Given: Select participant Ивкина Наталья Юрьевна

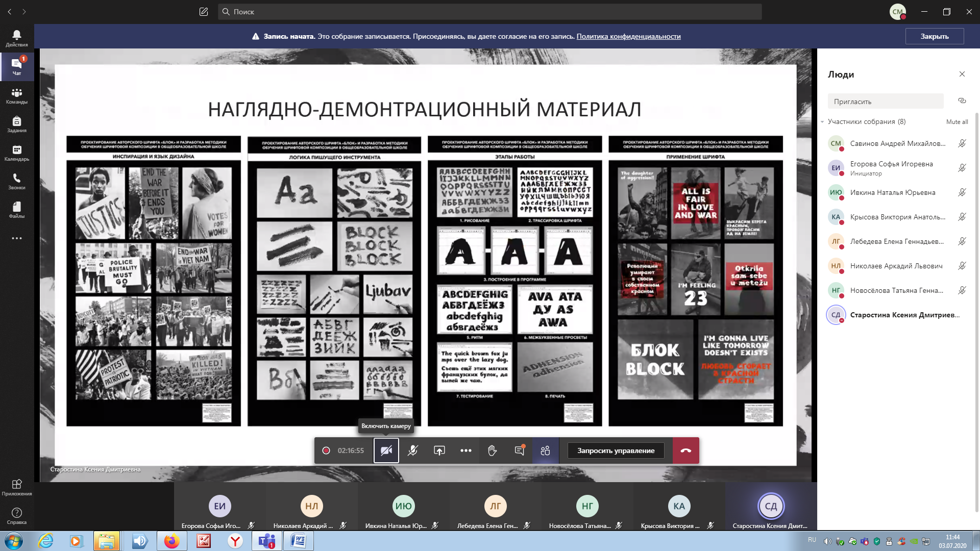Looking at the screenshot, I should pyautogui.click(x=897, y=192).
